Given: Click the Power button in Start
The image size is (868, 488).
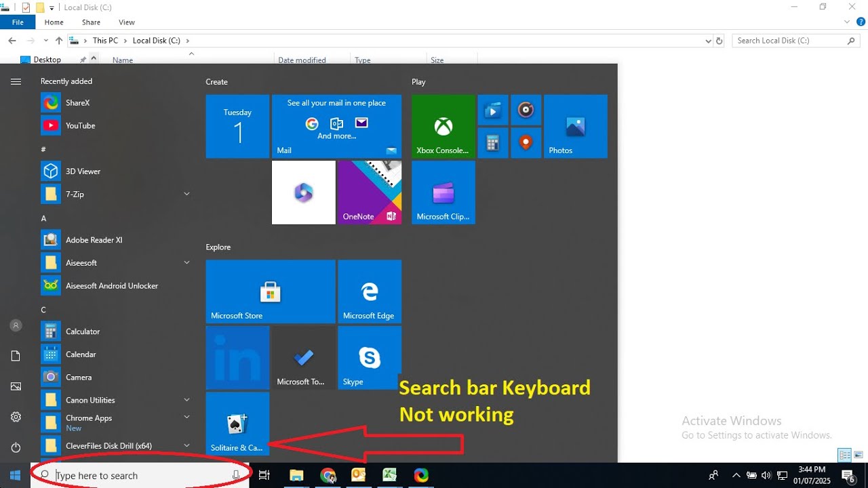Looking at the screenshot, I should (16, 447).
